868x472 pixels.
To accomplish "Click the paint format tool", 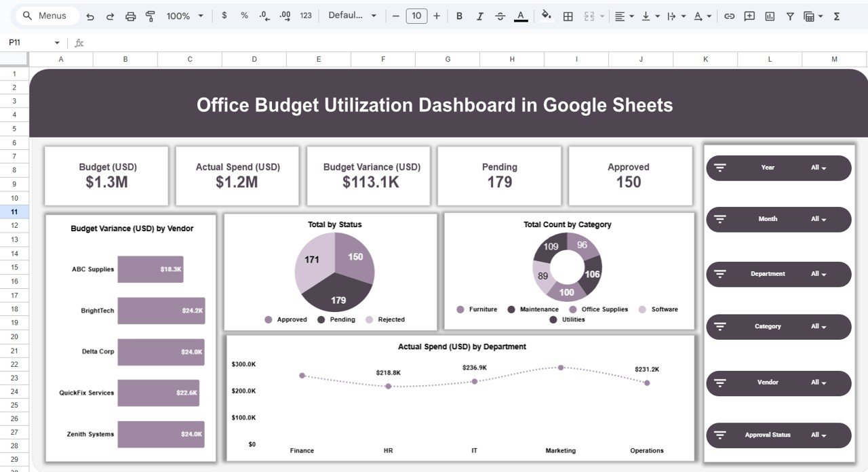I will click(150, 15).
